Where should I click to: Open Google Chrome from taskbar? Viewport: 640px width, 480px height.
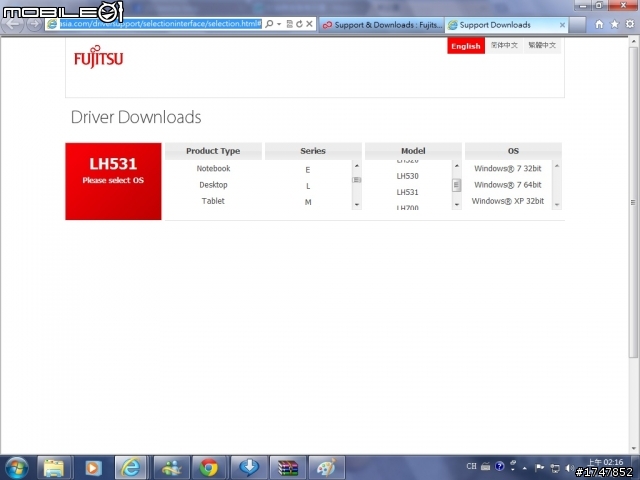[x=209, y=468]
